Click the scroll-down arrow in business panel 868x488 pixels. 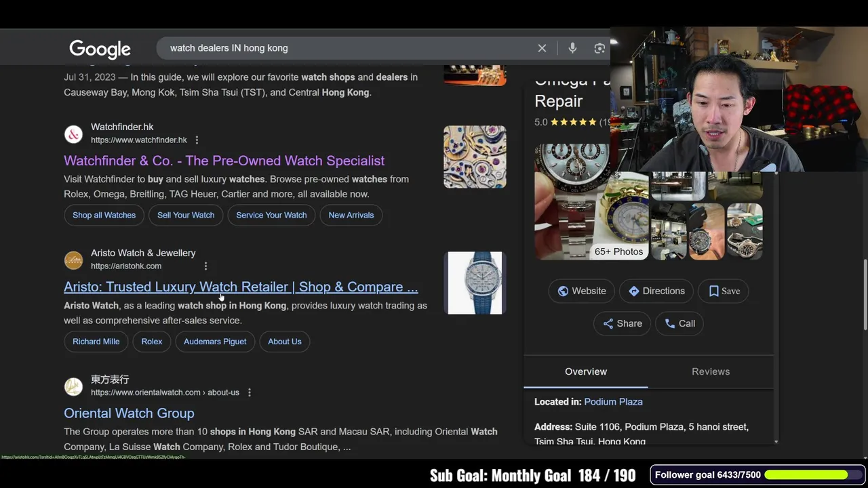[x=776, y=441]
